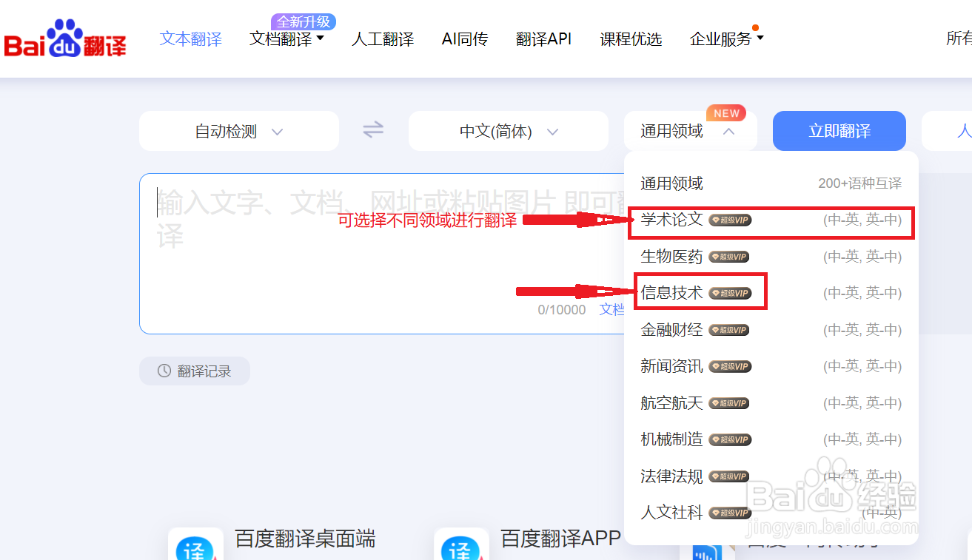The height and width of the screenshot is (560, 972).
Task: Click the 百度翻译APP icon
Action: [461, 544]
